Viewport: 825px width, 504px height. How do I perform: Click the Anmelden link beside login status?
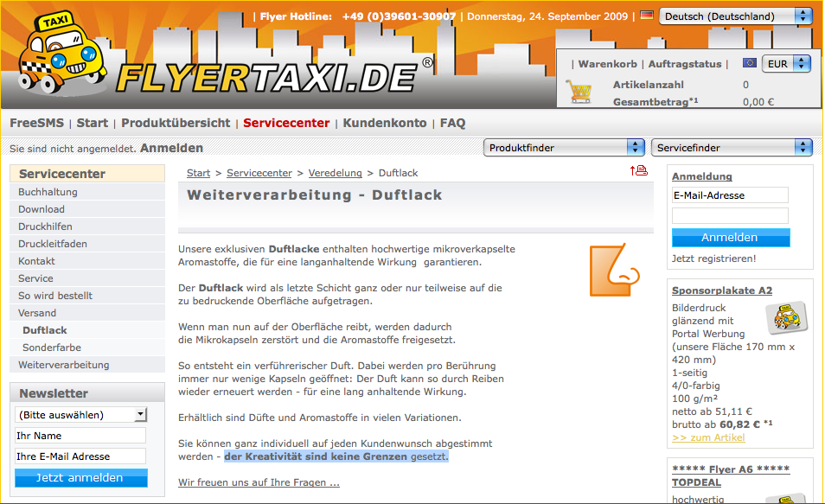point(171,149)
